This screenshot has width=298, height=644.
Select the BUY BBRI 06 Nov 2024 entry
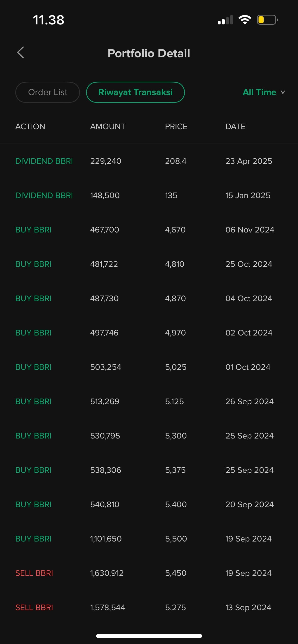(x=149, y=230)
